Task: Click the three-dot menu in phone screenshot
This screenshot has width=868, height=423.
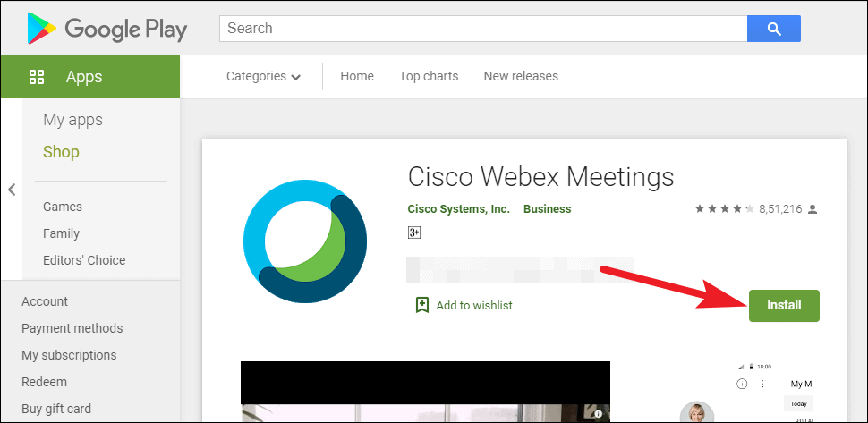Action: [x=763, y=384]
